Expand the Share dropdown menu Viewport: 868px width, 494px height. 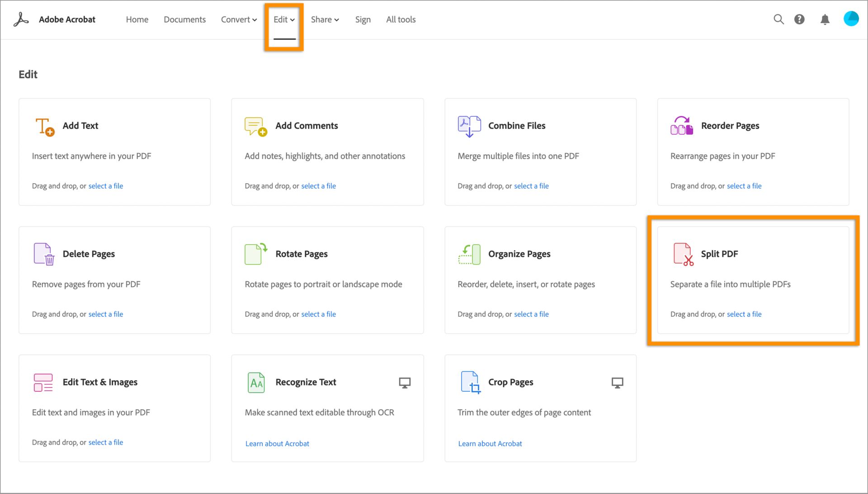[324, 19]
